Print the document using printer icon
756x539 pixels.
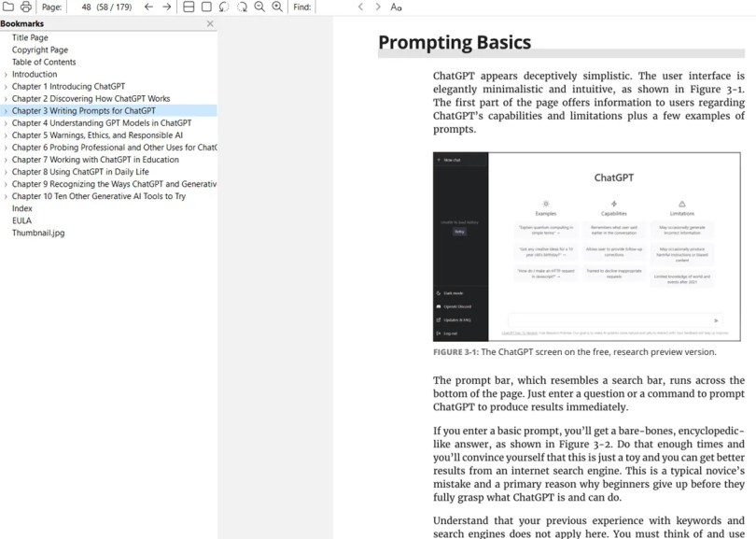click(26, 7)
